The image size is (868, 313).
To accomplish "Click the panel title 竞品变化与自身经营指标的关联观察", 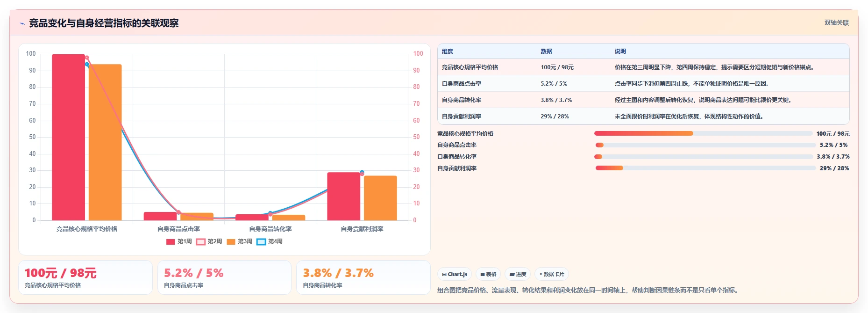I will pyautogui.click(x=104, y=23).
